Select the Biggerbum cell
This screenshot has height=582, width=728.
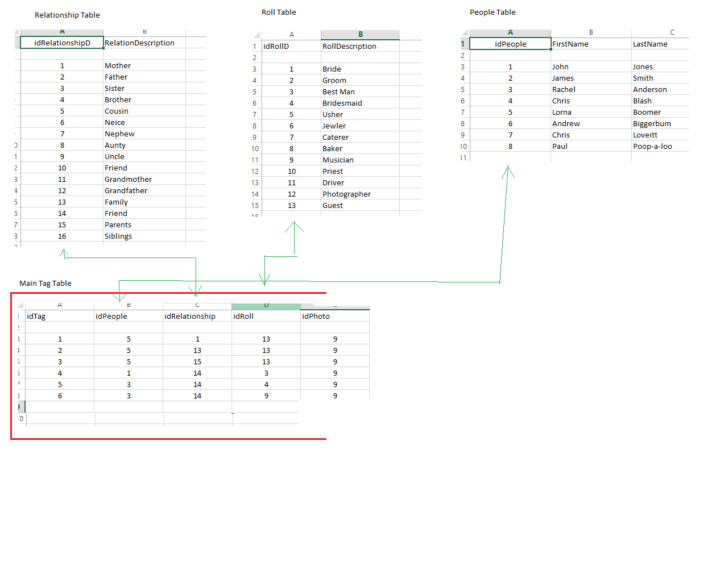660,123
